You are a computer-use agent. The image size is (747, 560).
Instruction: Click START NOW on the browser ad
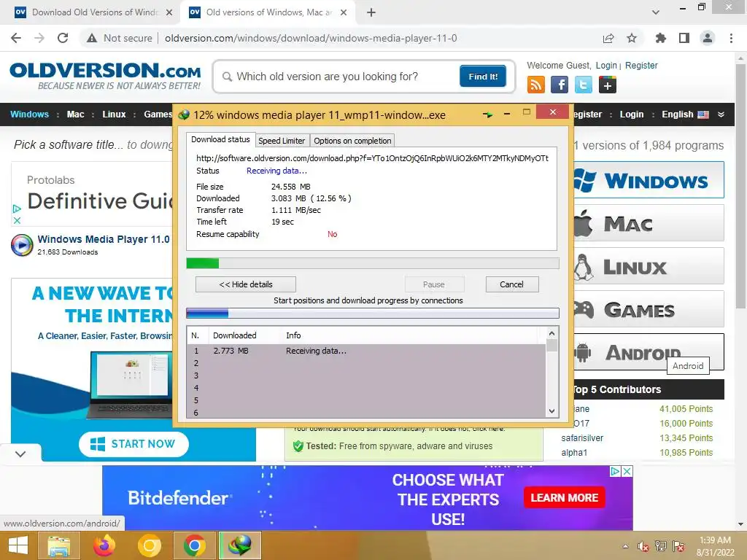(x=134, y=444)
